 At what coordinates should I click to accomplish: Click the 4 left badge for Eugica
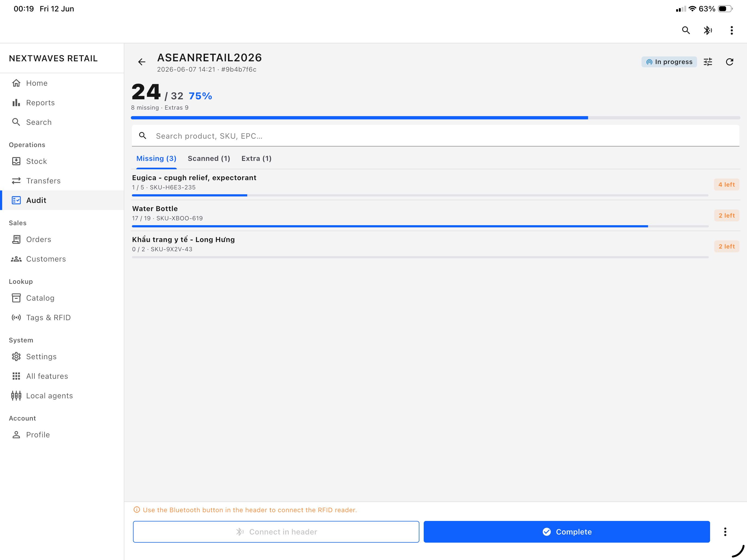pos(726,185)
